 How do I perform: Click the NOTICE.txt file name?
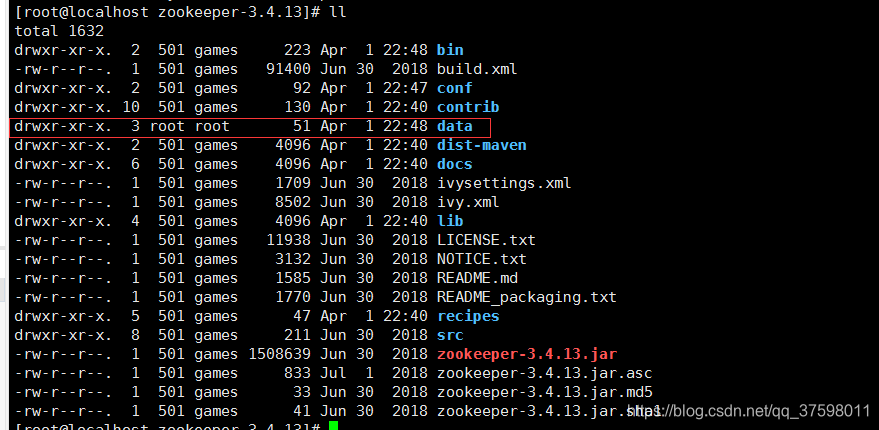tap(482, 259)
